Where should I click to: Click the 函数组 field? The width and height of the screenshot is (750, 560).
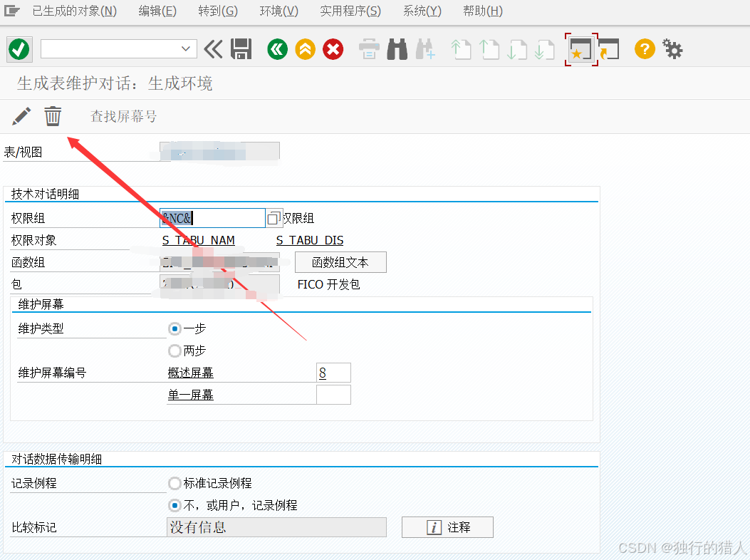(x=219, y=262)
